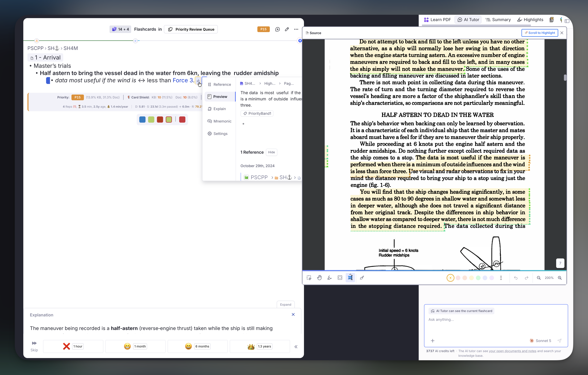588x375 pixels.
Task: Rate card as failed, 1 hour
Action: tap(73, 346)
